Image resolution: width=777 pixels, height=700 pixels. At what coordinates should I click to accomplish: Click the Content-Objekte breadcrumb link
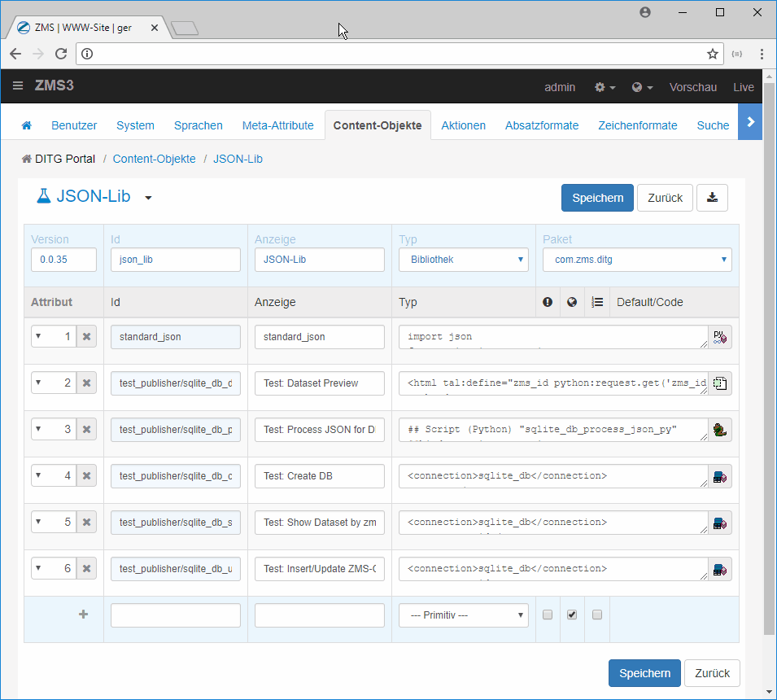click(154, 160)
